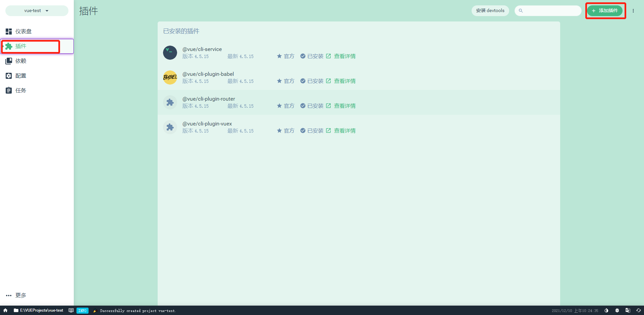Click the refresh icon in status bar
644x315 pixels.
tap(639, 310)
